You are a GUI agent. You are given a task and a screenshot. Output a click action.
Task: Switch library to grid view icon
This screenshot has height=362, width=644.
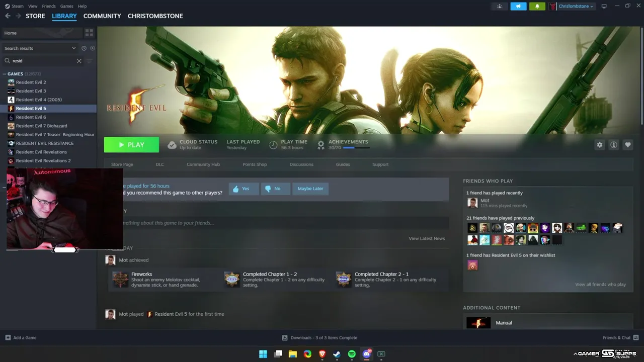click(89, 33)
